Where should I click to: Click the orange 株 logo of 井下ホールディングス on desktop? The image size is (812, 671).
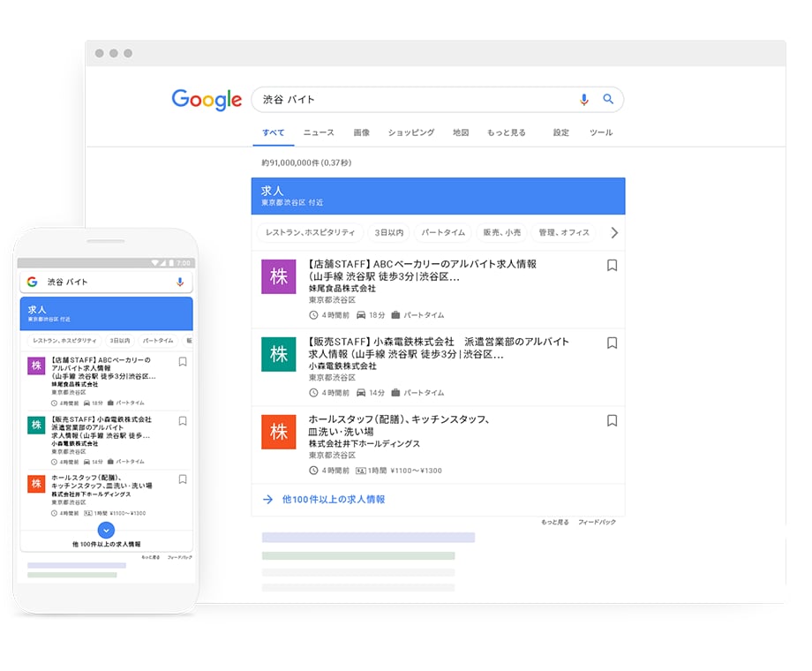pyautogui.click(x=279, y=432)
